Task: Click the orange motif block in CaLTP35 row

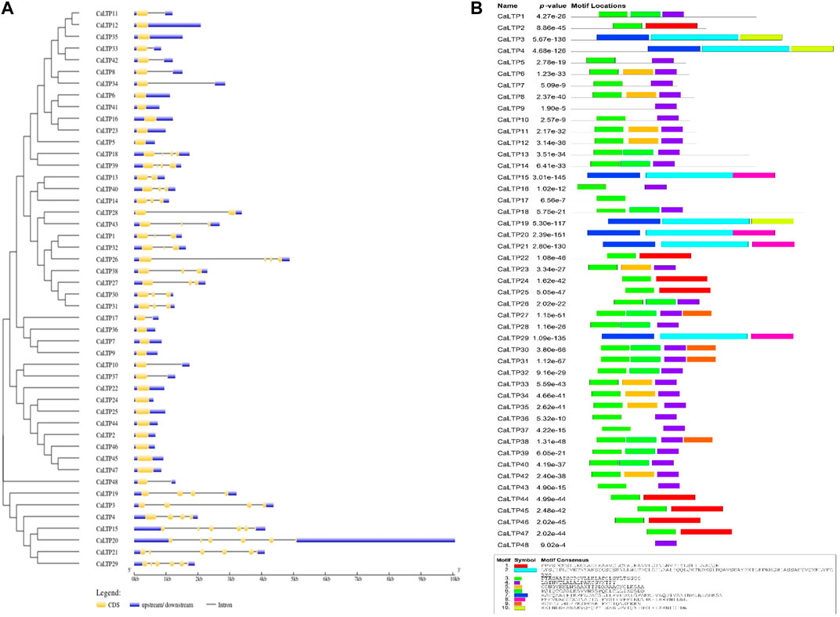Action: pyautogui.click(x=643, y=405)
